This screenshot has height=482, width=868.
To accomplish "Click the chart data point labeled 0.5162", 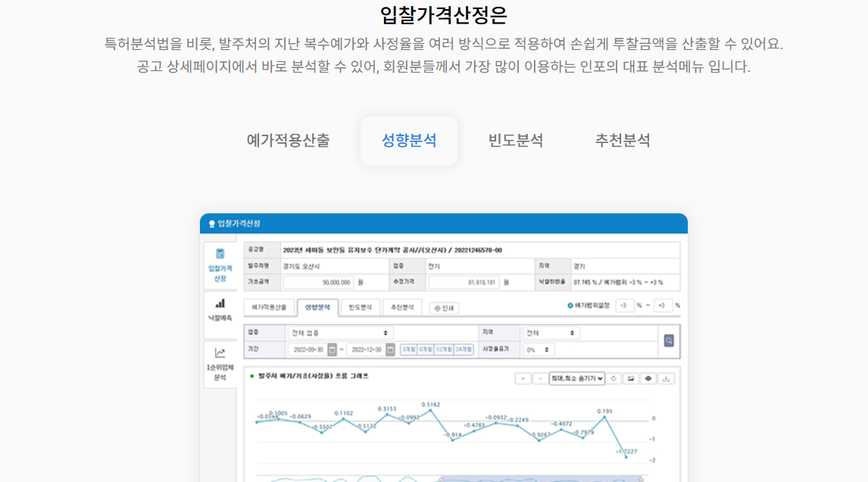I will [431, 409].
